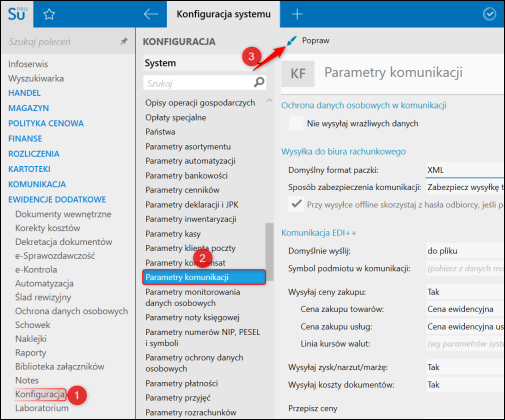The height and width of the screenshot is (420, 505).
Task: Select Parametry komunikacji in list
Action: (x=204, y=277)
